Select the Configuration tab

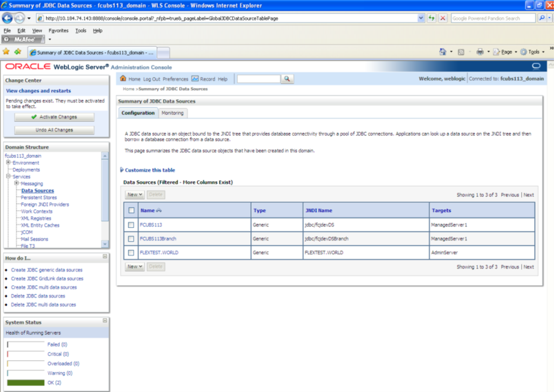point(138,113)
